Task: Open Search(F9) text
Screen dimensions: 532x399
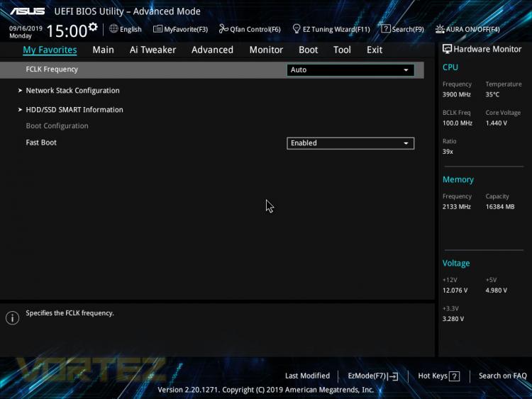Action: (x=408, y=30)
